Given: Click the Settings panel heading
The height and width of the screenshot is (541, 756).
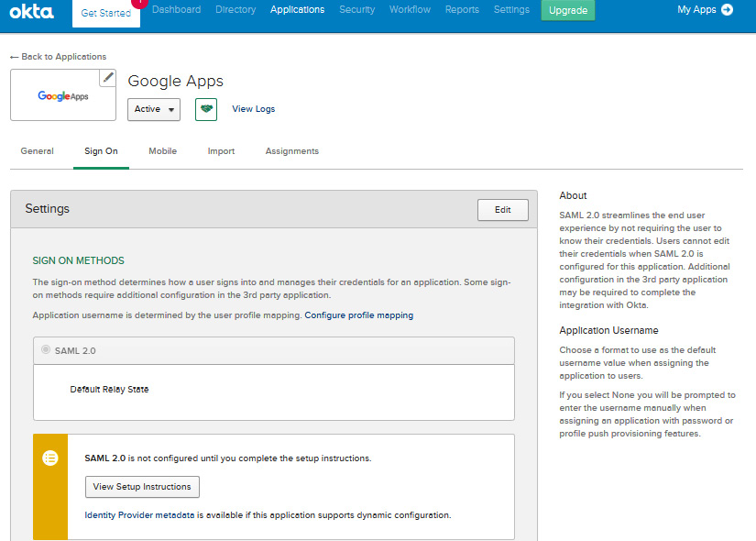Looking at the screenshot, I should [48, 208].
